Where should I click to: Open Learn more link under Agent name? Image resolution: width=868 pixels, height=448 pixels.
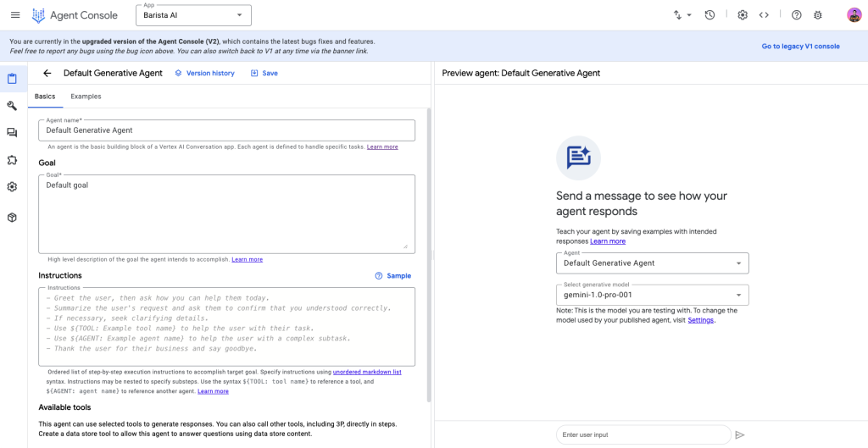point(382,147)
